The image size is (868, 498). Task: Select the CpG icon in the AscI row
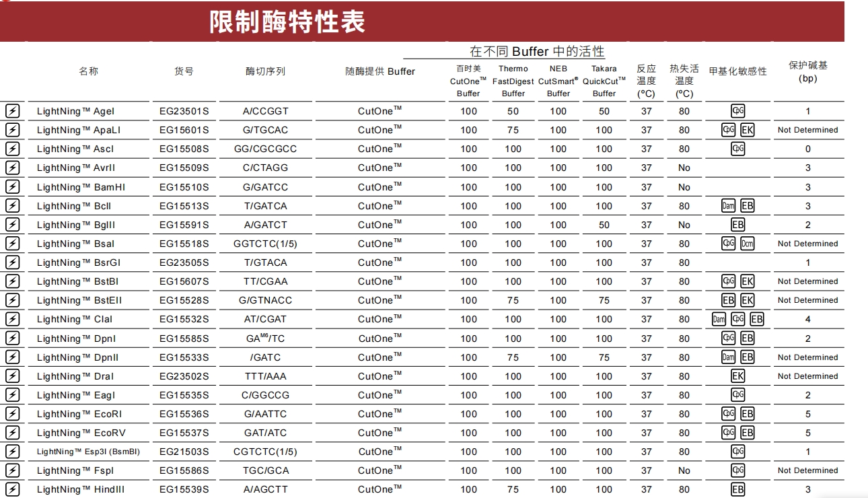[x=738, y=149]
